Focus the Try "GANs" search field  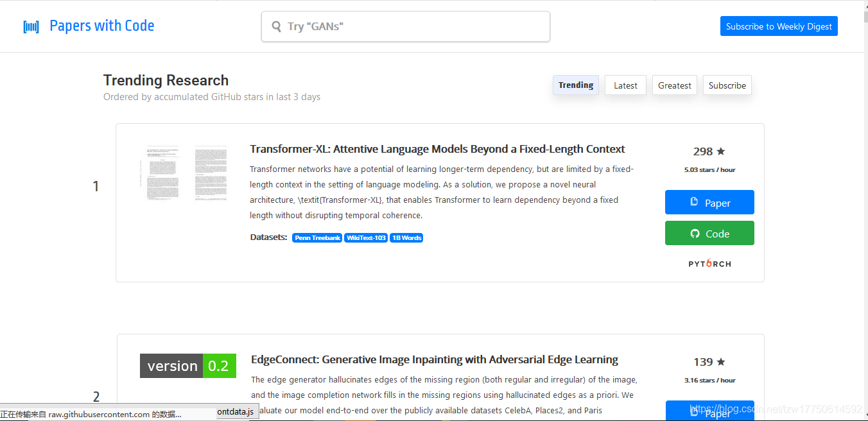click(406, 26)
